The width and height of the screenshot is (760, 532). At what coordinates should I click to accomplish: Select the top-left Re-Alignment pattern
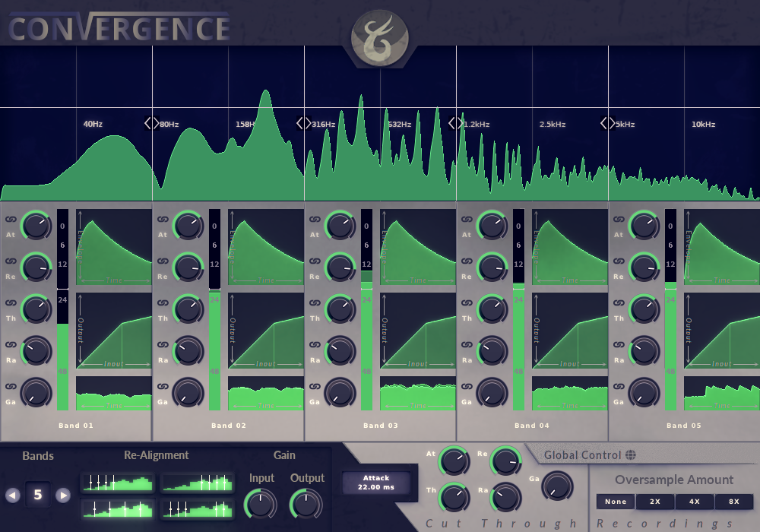[118, 483]
